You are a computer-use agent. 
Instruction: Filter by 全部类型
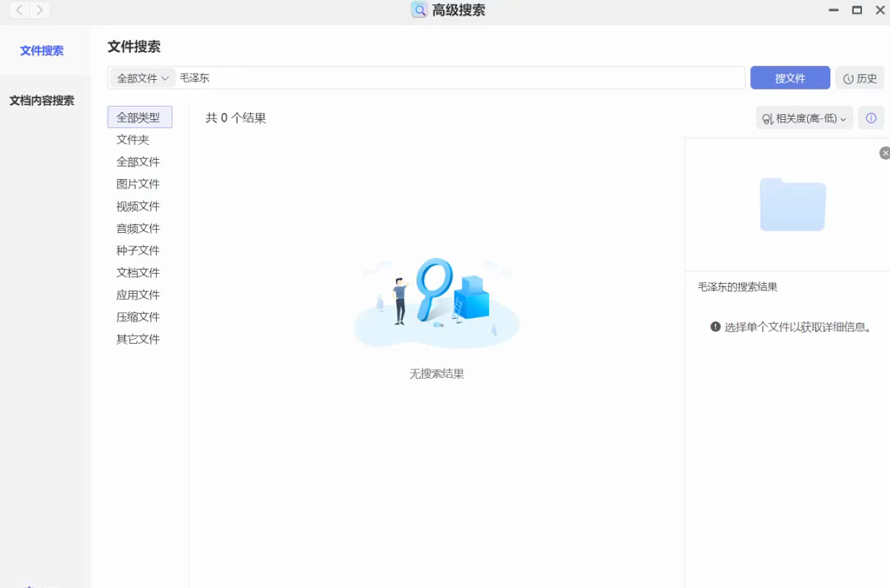tap(139, 118)
